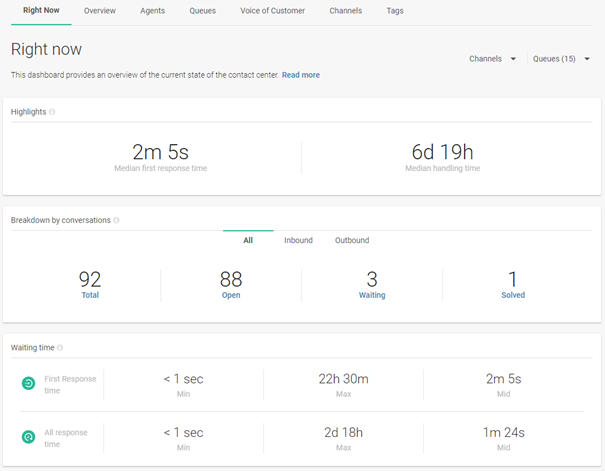This screenshot has height=471, width=605.
Task: Select the All conversations filter
Action: pyautogui.click(x=248, y=241)
